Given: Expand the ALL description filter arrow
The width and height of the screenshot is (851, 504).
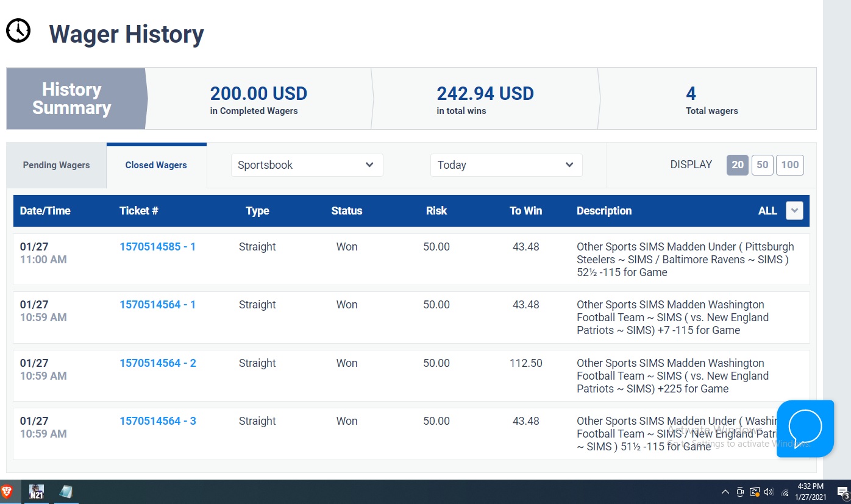Looking at the screenshot, I should click(794, 211).
